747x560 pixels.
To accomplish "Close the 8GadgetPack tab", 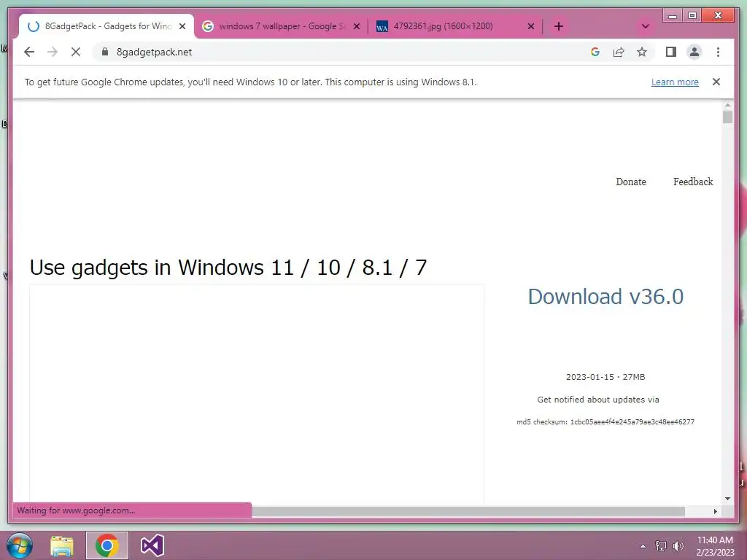I will (182, 26).
